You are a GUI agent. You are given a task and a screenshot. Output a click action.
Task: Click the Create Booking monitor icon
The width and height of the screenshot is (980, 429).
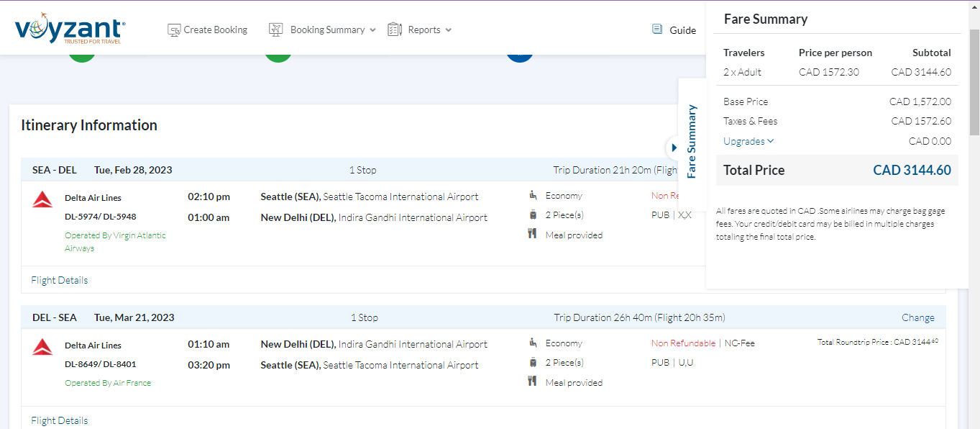[174, 30]
